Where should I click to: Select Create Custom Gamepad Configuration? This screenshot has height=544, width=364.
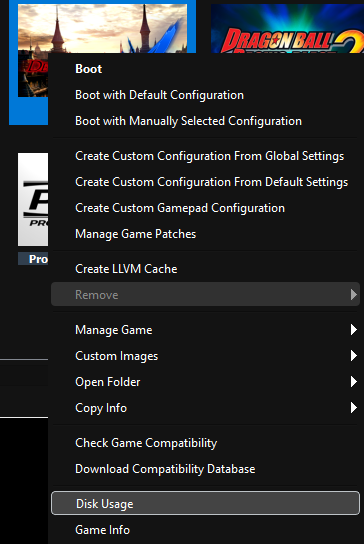(205, 208)
